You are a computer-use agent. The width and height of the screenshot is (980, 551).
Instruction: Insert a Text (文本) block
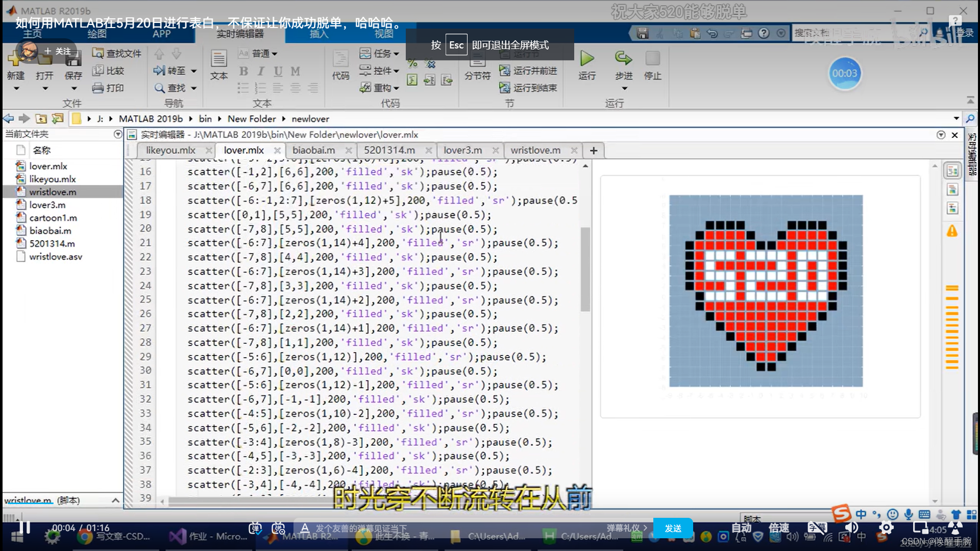[218, 64]
